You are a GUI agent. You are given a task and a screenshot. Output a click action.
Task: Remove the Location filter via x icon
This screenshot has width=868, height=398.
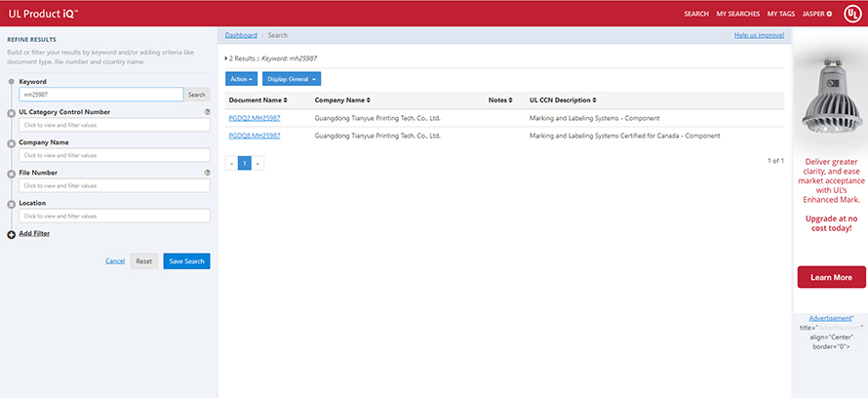11,205
